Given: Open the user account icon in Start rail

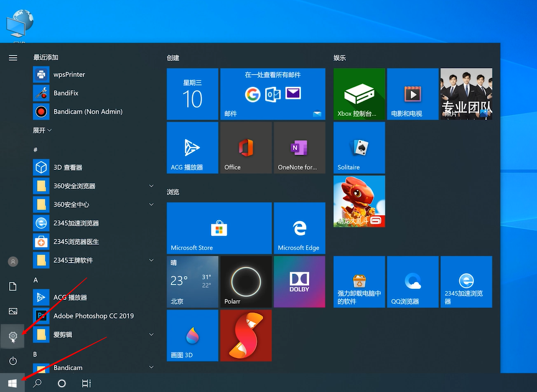Looking at the screenshot, I should click(13, 261).
